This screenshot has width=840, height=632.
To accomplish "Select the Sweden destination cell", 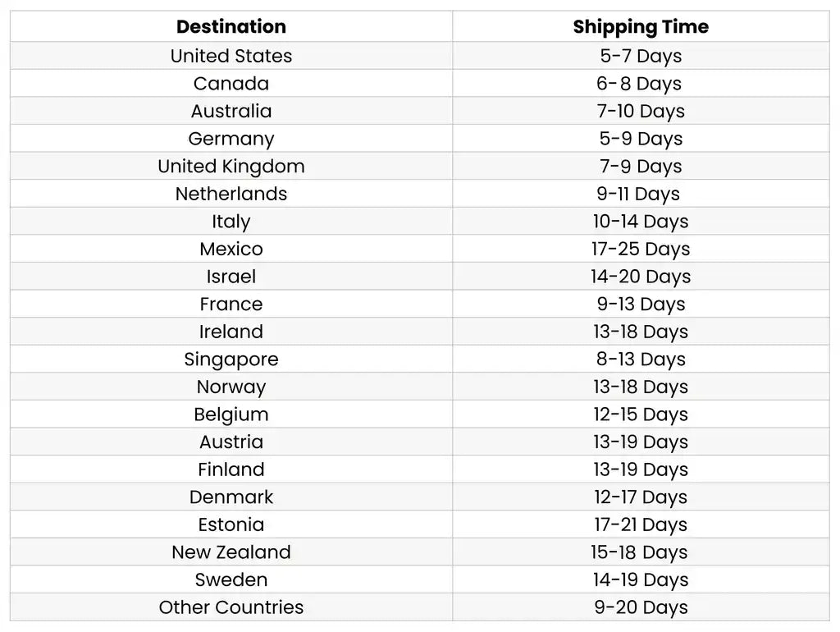I will pyautogui.click(x=231, y=579).
